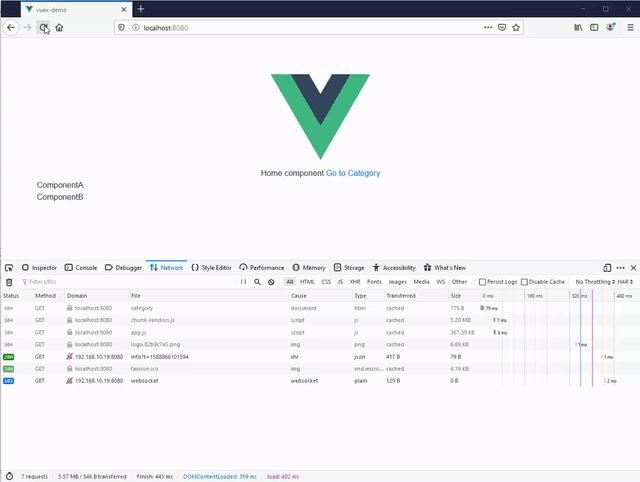The image size is (640, 482).
Task: Click the ComponentA text
Action: (x=60, y=185)
